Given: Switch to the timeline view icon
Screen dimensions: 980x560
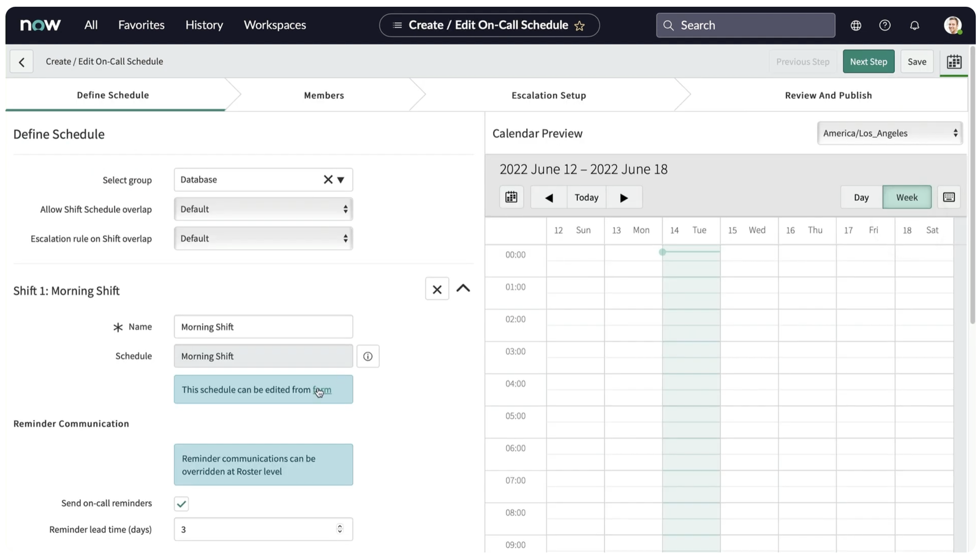Looking at the screenshot, I should tap(949, 197).
